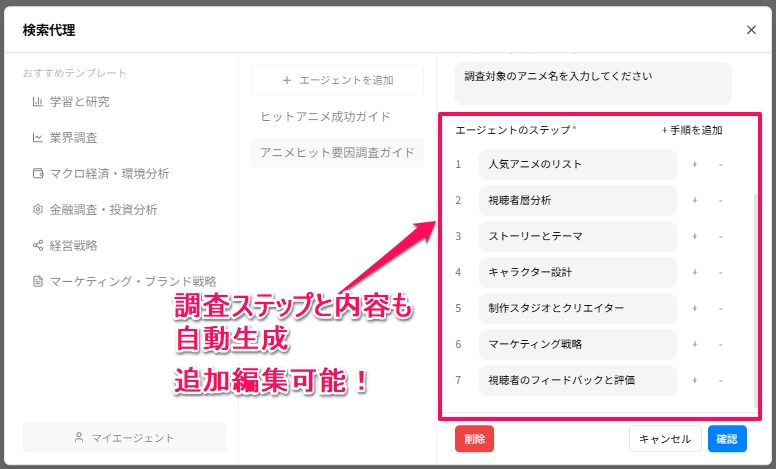Click the 業界調査 line chart icon

[x=38, y=138]
